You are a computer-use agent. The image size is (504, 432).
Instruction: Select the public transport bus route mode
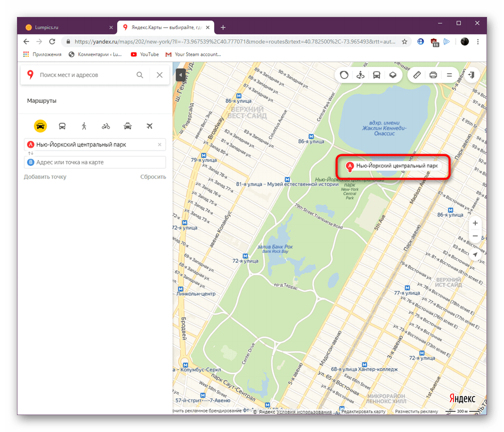(63, 126)
